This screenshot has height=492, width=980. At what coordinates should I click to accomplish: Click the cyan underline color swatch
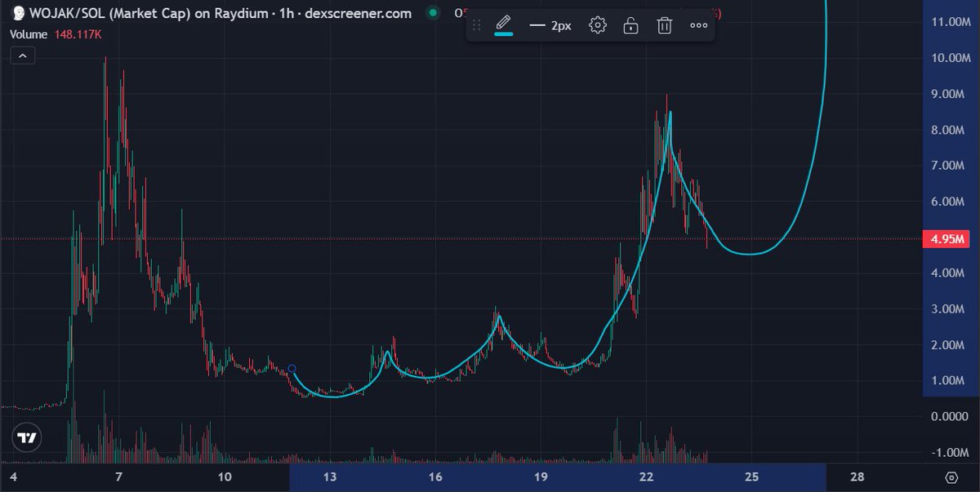[504, 34]
